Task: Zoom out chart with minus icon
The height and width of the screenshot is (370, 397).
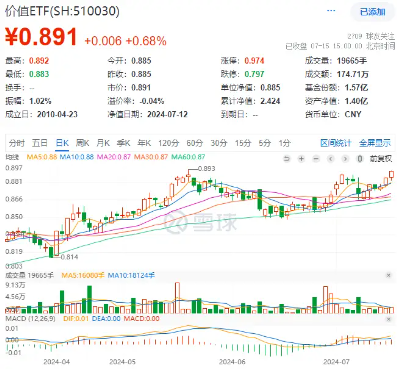Action: (316, 159)
